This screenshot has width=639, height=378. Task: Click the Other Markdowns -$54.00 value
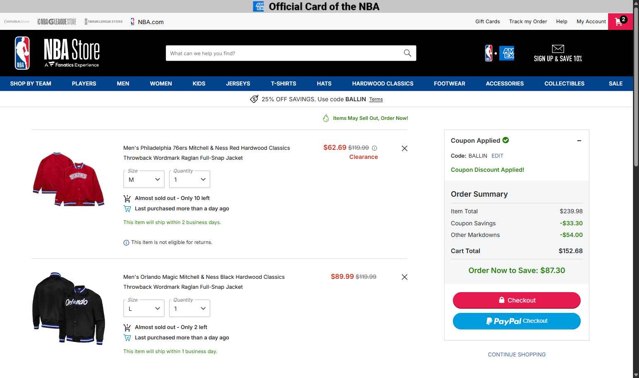[571, 235]
